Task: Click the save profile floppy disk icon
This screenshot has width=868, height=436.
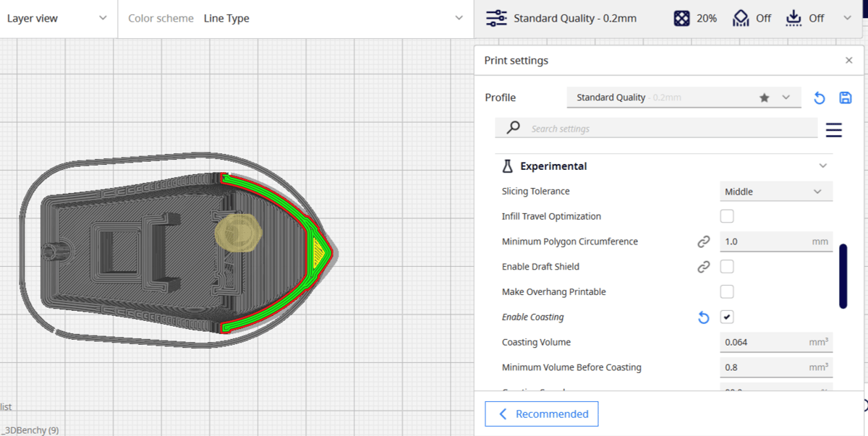Action: pos(845,98)
